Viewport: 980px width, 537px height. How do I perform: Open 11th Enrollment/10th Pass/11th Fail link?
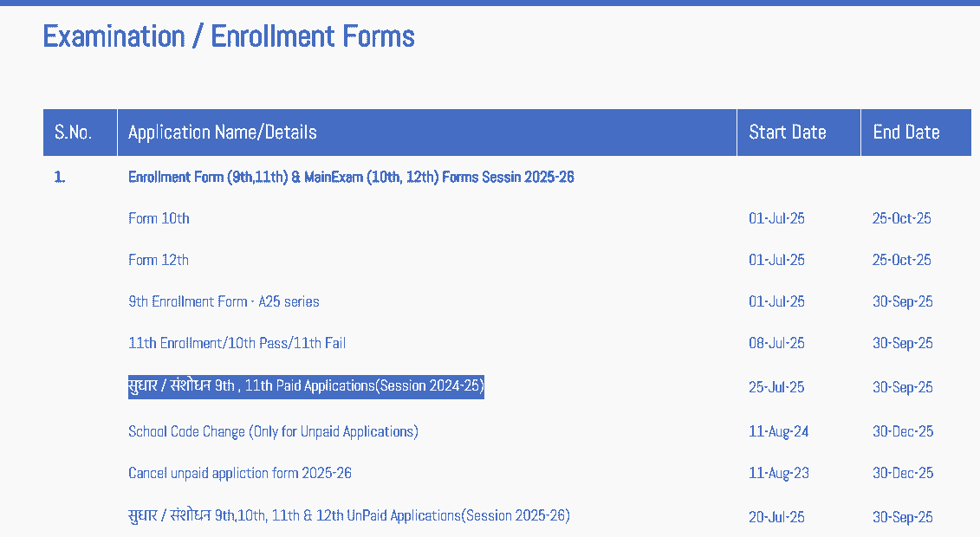coord(237,343)
